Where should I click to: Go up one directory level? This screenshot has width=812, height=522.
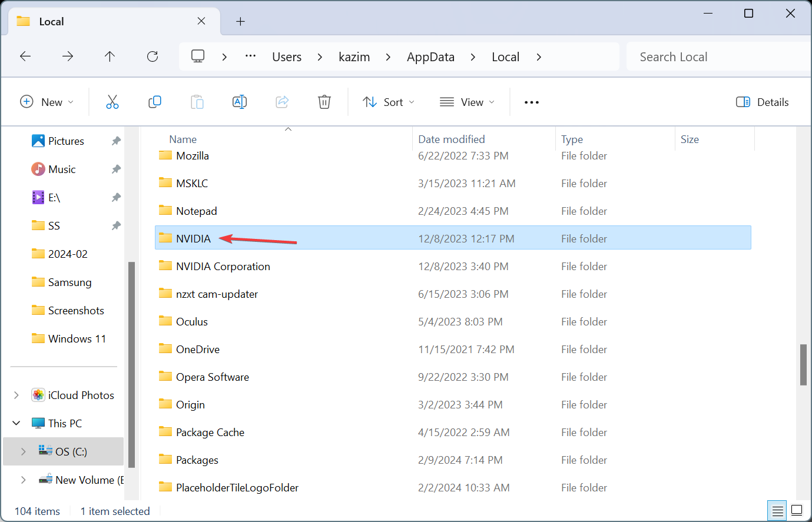pos(110,56)
